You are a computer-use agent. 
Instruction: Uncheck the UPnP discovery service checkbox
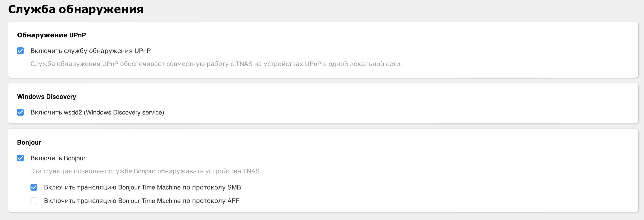(20, 51)
